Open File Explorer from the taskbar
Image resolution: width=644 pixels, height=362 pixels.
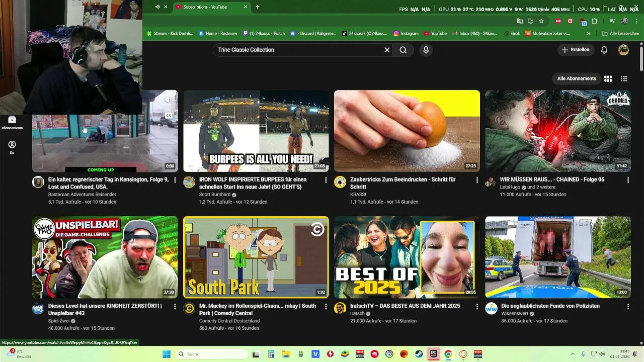click(x=286, y=354)
